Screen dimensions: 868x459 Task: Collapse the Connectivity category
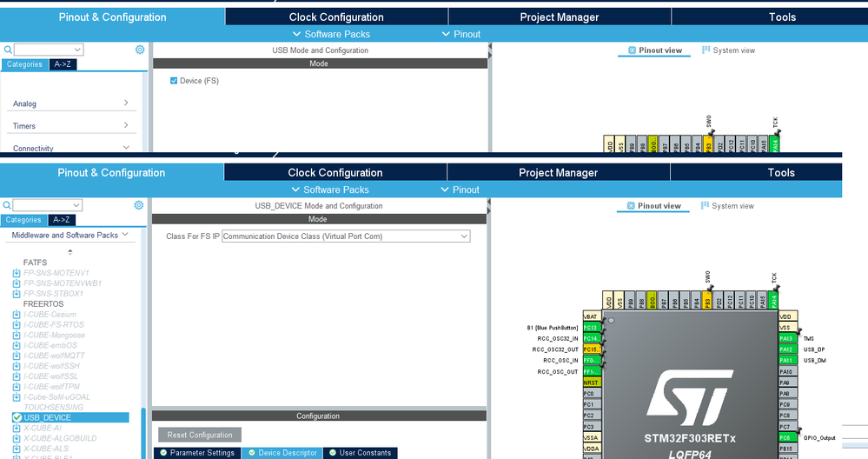coord(70,148)
